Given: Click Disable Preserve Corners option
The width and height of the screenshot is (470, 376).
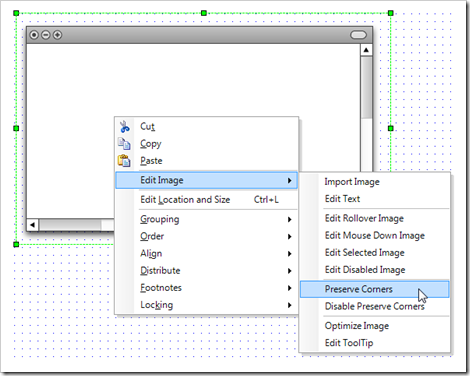Looking at the screenshot, I should point(375,306).
